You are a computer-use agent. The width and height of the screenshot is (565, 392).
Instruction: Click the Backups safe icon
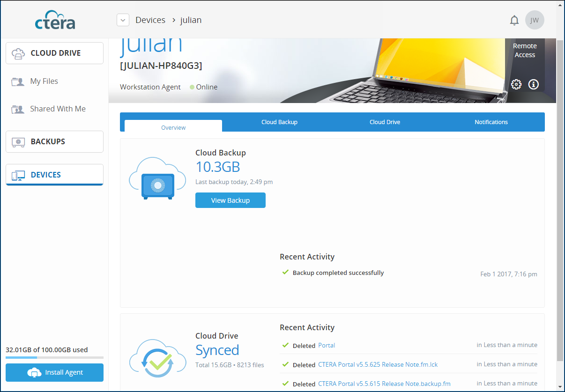(18, 142)
